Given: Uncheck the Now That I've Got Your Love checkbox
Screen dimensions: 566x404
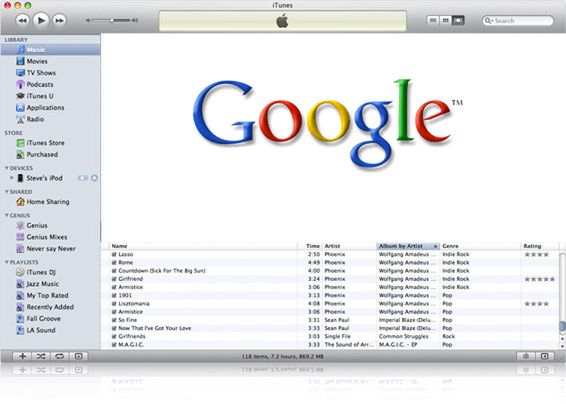Looking at the screenshot, I should coord(114,328).
